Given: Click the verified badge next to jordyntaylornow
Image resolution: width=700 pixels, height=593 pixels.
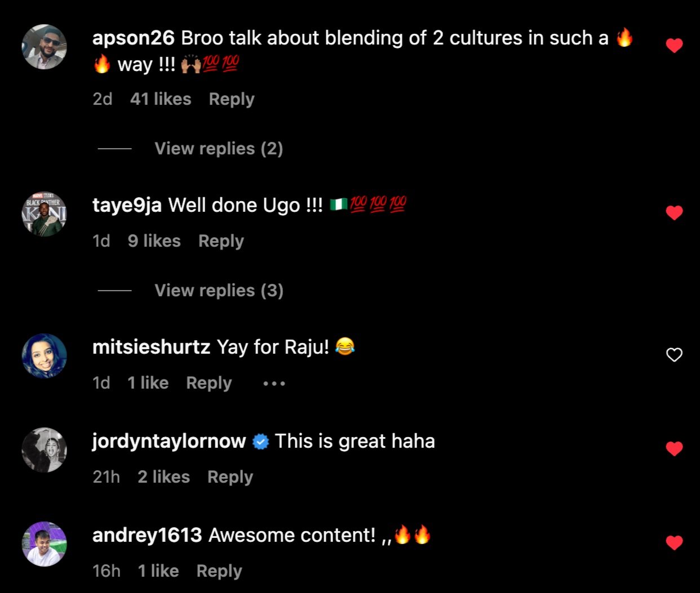Looking at the screenshot, I should coord(260,442).
